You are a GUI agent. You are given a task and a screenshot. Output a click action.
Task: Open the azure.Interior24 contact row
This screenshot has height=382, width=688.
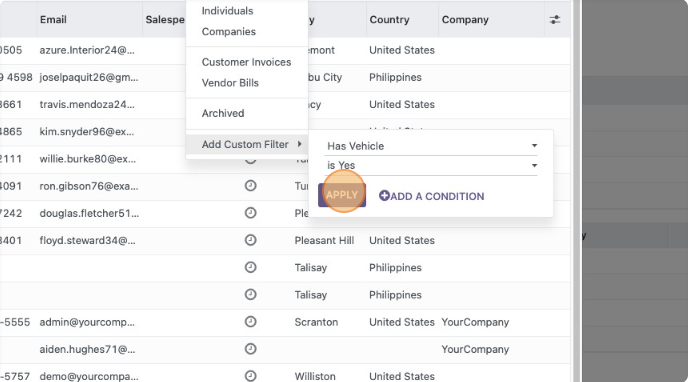(x=285, y=50)
